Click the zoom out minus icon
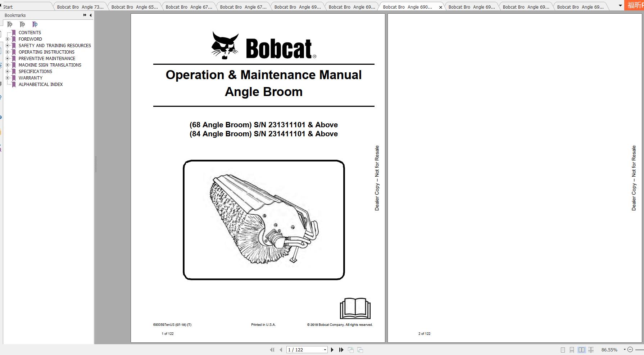 (x=630, y=350)
